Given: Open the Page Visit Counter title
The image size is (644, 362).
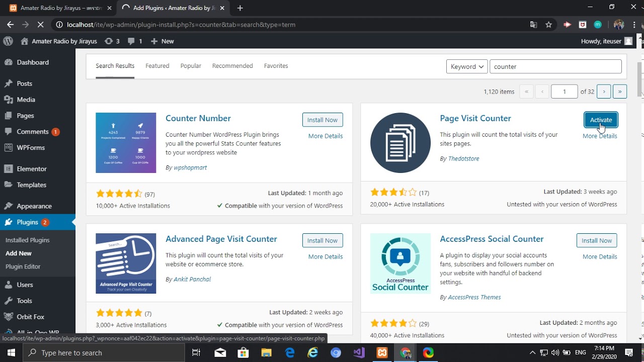Looking at the screenshot, I should click(475, 118).
